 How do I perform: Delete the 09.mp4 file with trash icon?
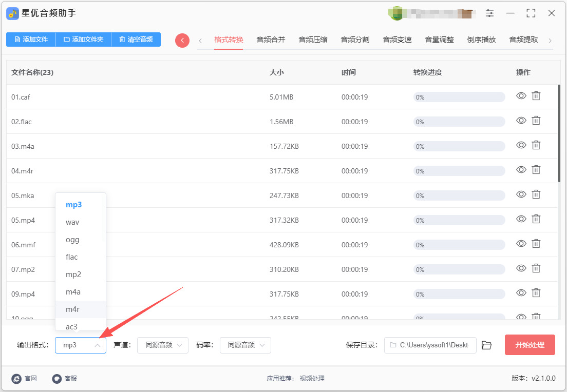click(536, 292)
